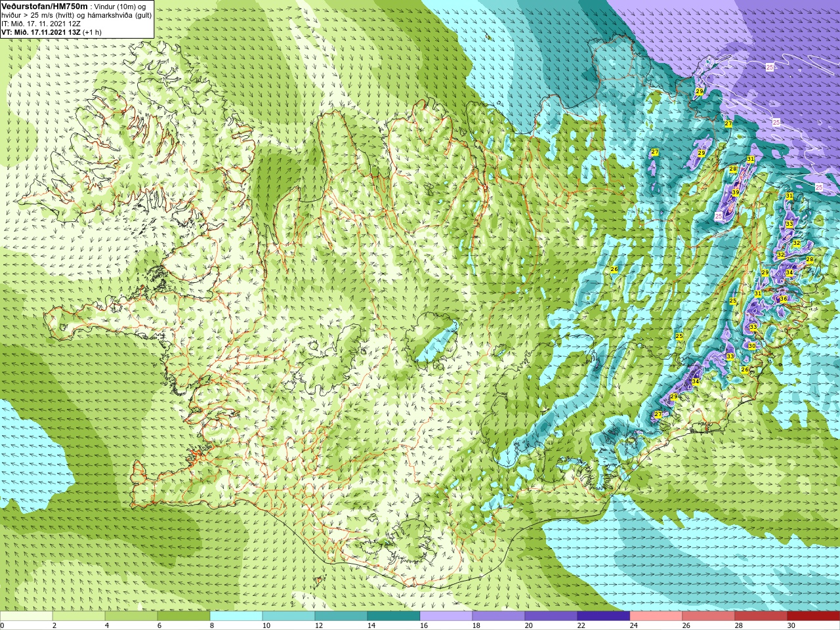Click the Veðurstofan/HM750m title text
The image size is (840, 630).
point(44,6)
